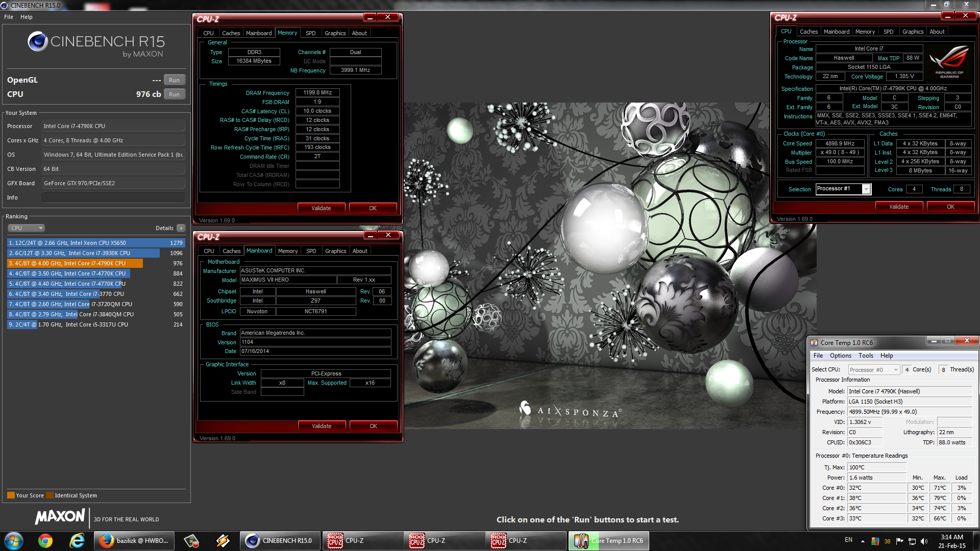Image resolution: width=980 pixels, height=551 pixels.
Task: Click Validate in Mainboard CPU-Z window
Action: click(x=322, y=426)
